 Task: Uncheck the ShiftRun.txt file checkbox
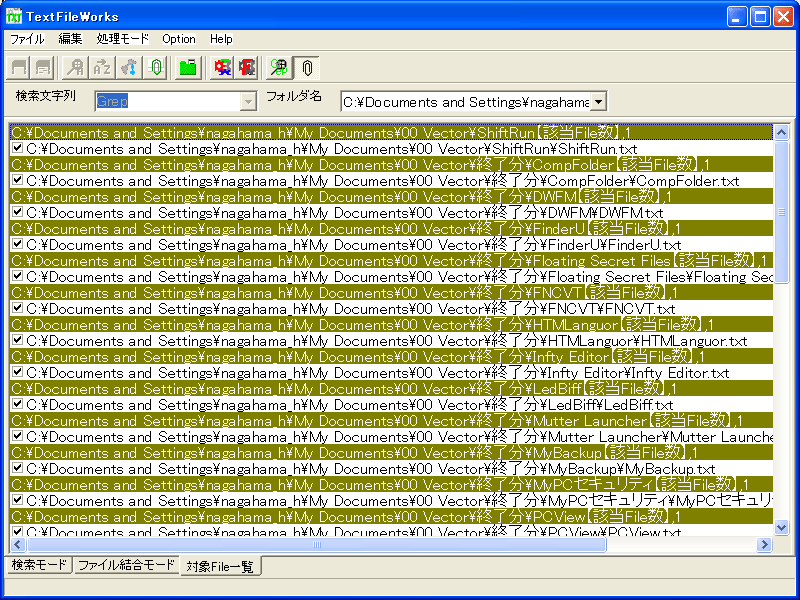pos(17,148)
